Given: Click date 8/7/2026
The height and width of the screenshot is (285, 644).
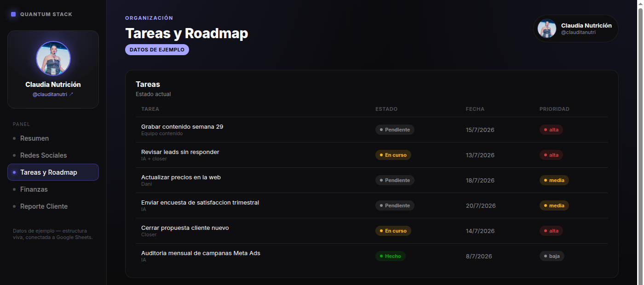Looking at the screenshot, I should tap(479, 256).
